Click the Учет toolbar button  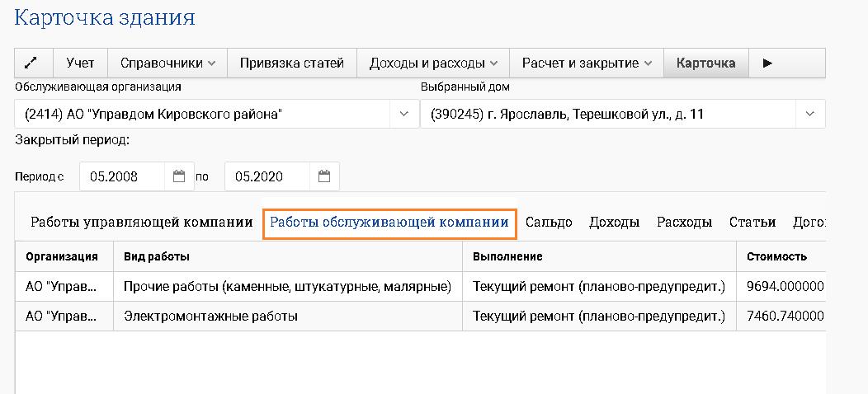point(80,63)
